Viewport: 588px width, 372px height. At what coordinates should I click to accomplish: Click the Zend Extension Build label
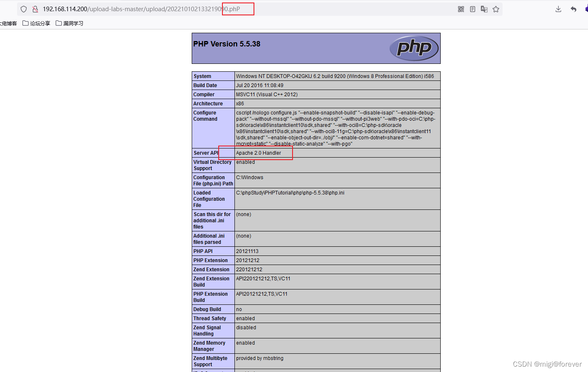pyautogui.click(x=211, y=282)
